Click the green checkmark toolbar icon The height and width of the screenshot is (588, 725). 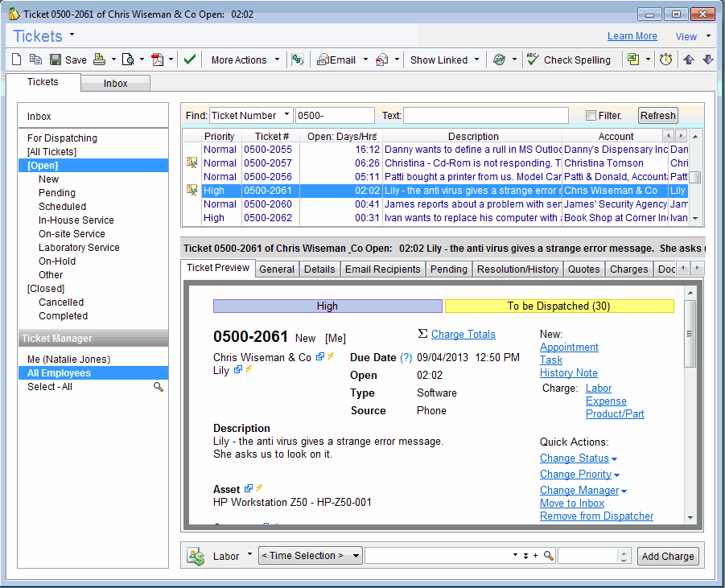pyautogui.click(x=190, y=60)
